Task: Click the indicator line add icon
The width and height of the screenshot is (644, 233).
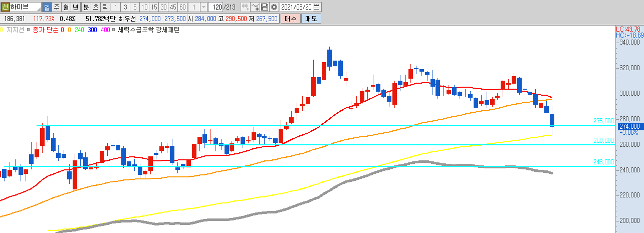Action: coord(255,7)
